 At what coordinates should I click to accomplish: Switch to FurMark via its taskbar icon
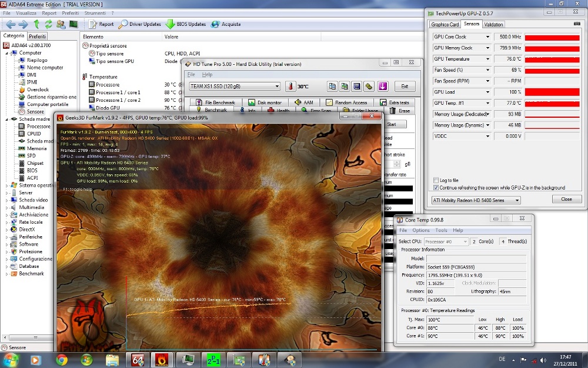tap(162, 360)
